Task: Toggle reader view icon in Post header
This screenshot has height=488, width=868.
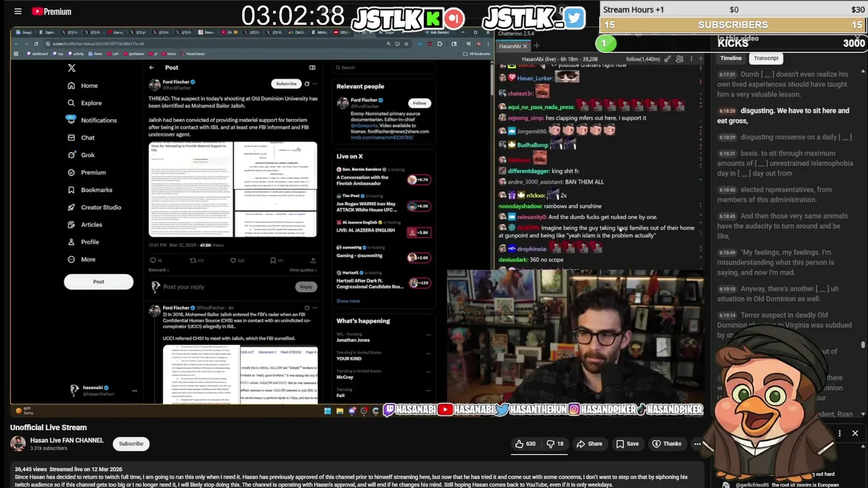Action: 312,68
